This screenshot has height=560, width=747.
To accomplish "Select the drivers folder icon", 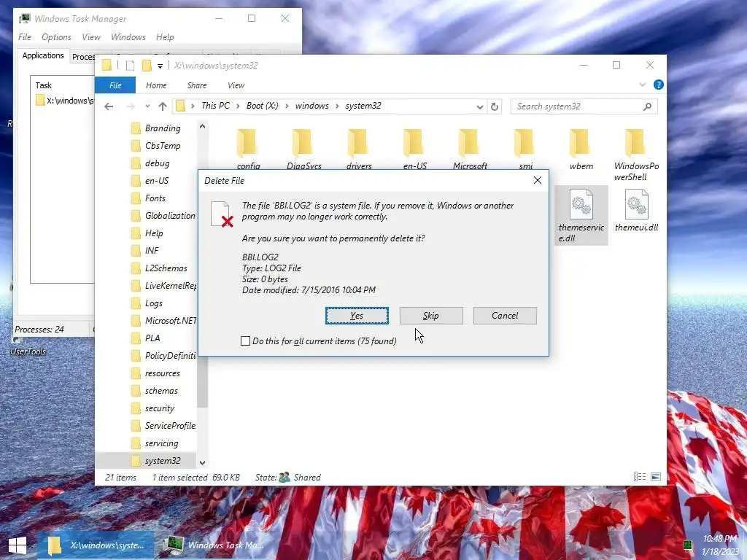I will pyautogui.click(x=359, y=143).
